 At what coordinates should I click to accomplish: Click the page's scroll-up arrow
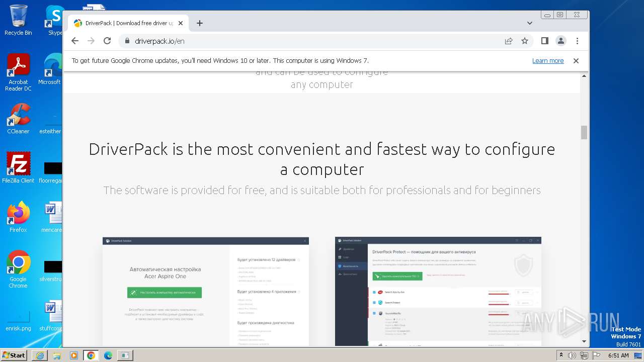584,76
